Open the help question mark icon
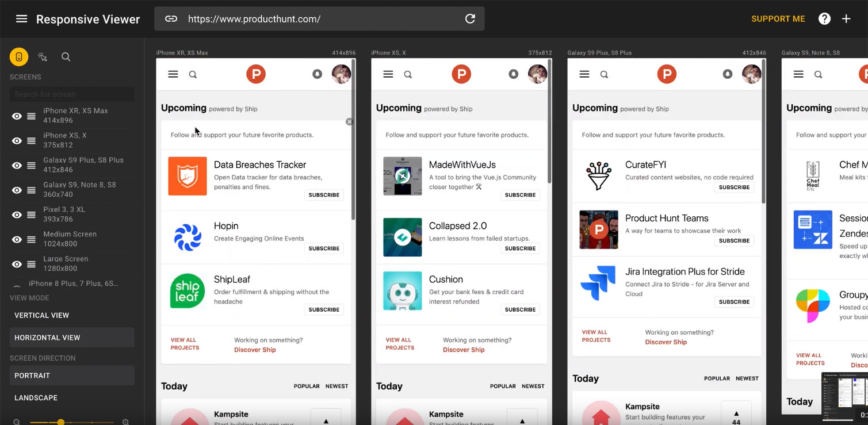 824,19
